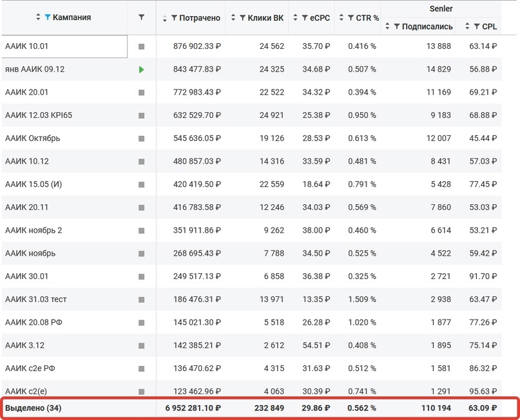The height and width of the screenshot is (420, 520).
Task: Click spent value 876 902.33 ₽
Action: tap(197, 46)
